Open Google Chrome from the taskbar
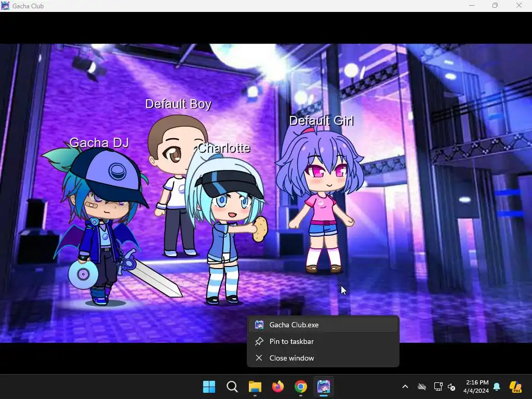Image resolution: width=532 pixels, height=399 pixels. click(301, 387)
